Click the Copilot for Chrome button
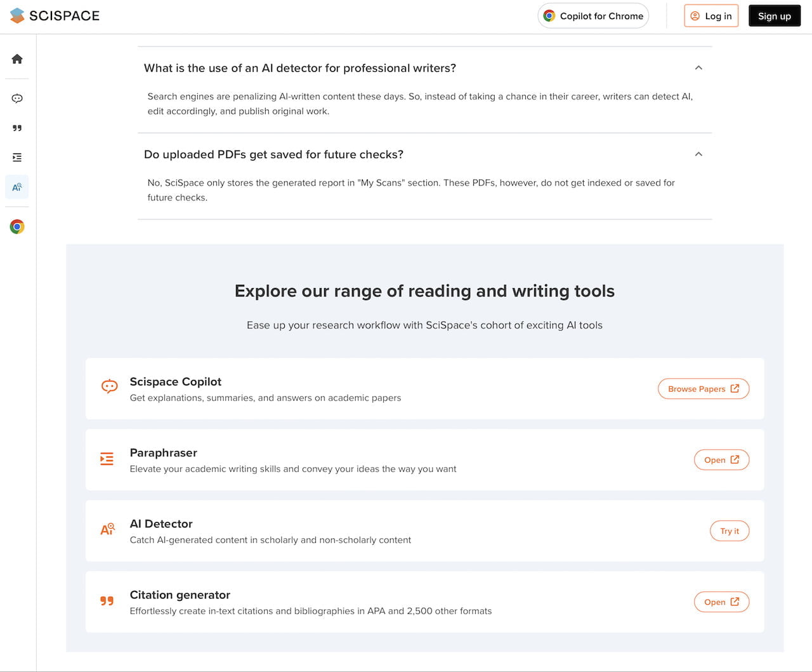 tap(593, 16)
